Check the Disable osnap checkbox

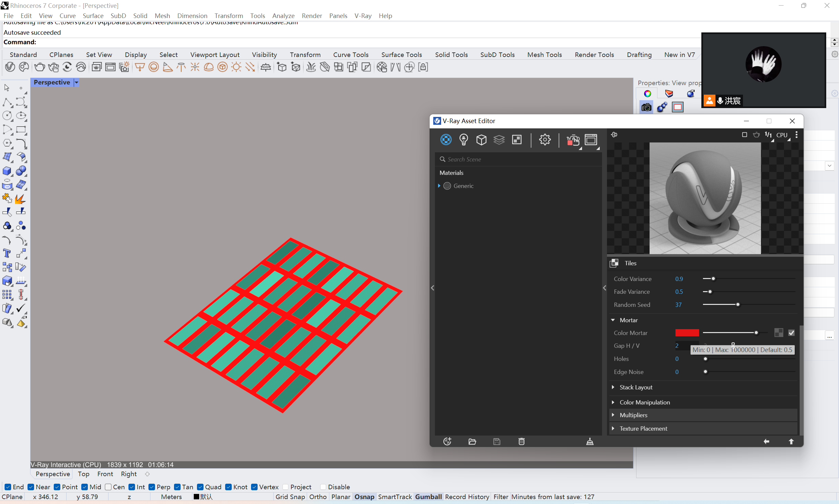pyautogui.click(x=323, y=487)
